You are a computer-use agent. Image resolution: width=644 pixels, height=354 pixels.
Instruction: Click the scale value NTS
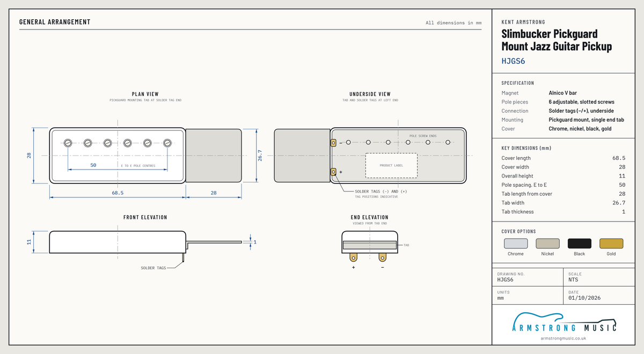(x=573, y=279)
